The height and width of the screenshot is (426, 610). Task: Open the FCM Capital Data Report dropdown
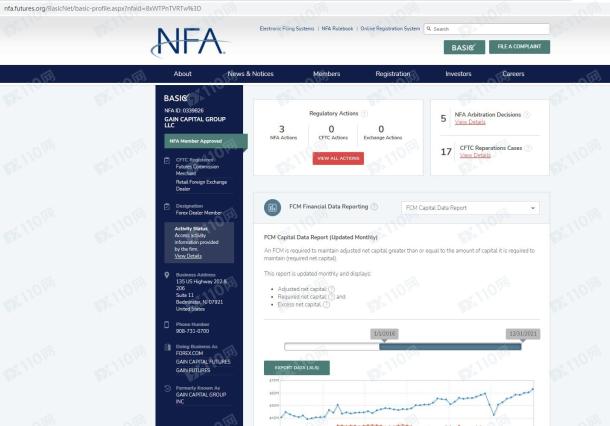pos(470,208)
